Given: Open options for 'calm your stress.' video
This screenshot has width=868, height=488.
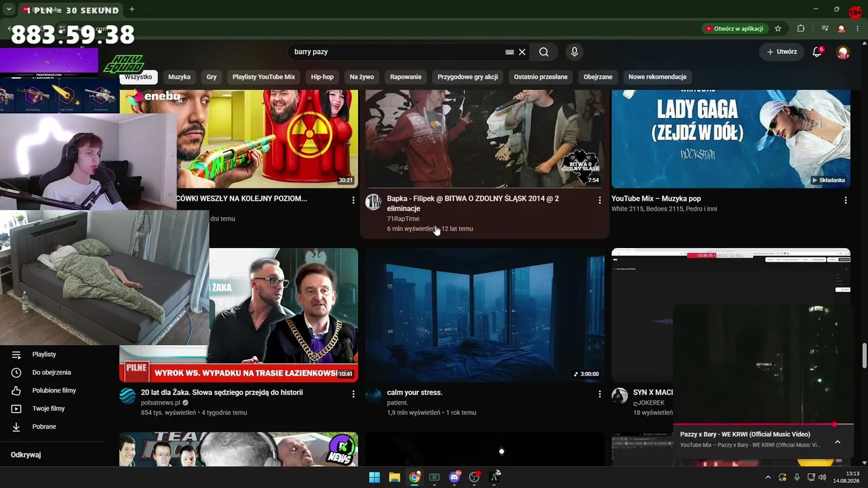Looking at the screenshot, I should point(599,394).
